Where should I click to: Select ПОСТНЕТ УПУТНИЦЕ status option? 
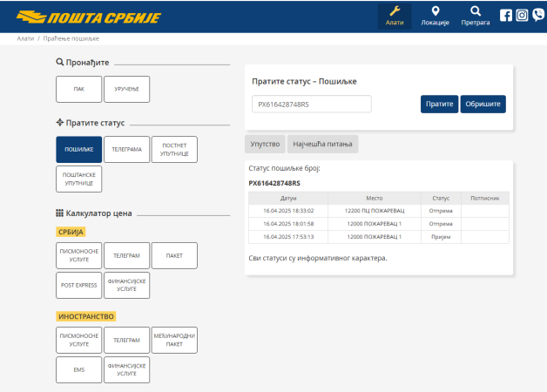[174, 149]
